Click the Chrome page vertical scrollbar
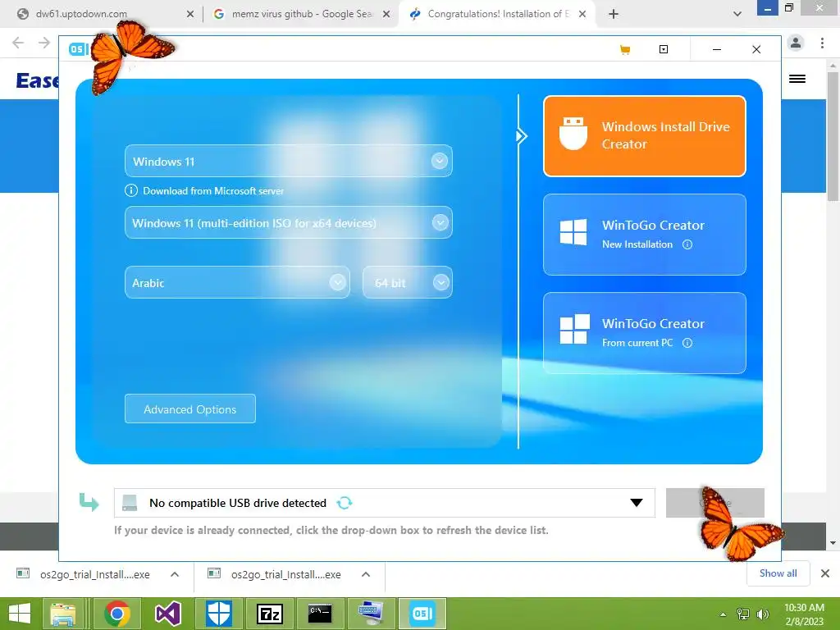Image resolution: width=840 pixels, height=630 pixels. click(x=833, y=137)
